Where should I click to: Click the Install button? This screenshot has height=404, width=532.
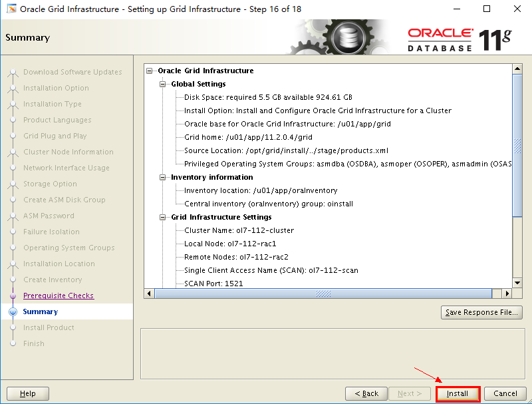458,393
